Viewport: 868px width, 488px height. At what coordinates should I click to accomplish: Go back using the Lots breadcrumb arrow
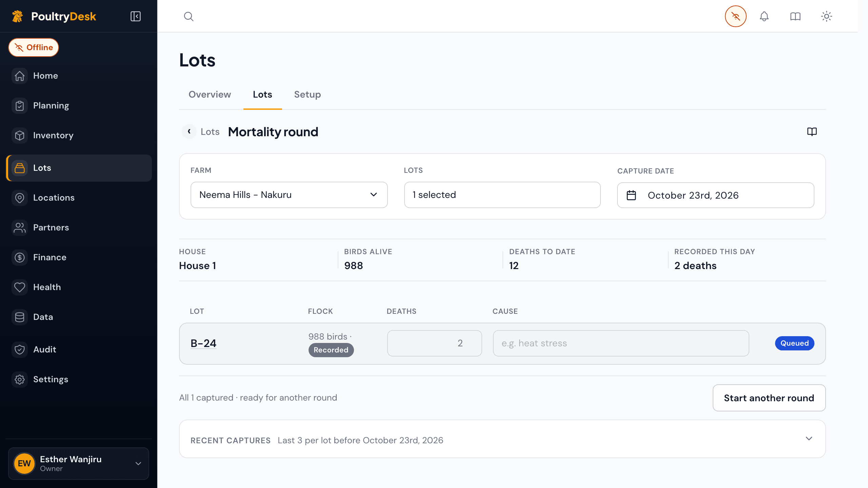pyautogui.click(x=189, y=131)
